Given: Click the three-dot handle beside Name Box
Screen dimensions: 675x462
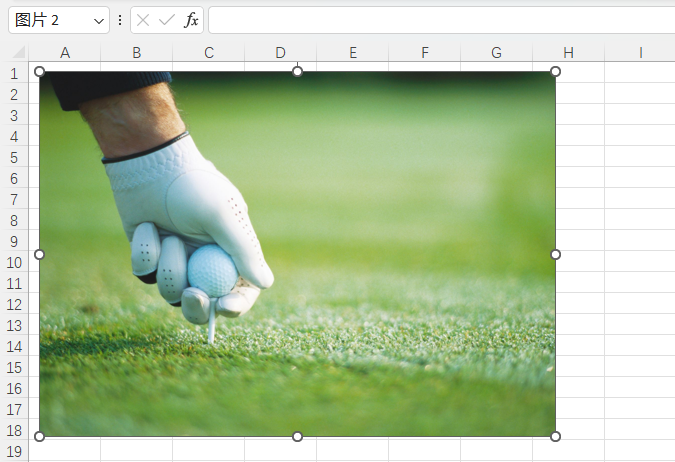Looking at the screenshot, I should [x=120, y=20].
